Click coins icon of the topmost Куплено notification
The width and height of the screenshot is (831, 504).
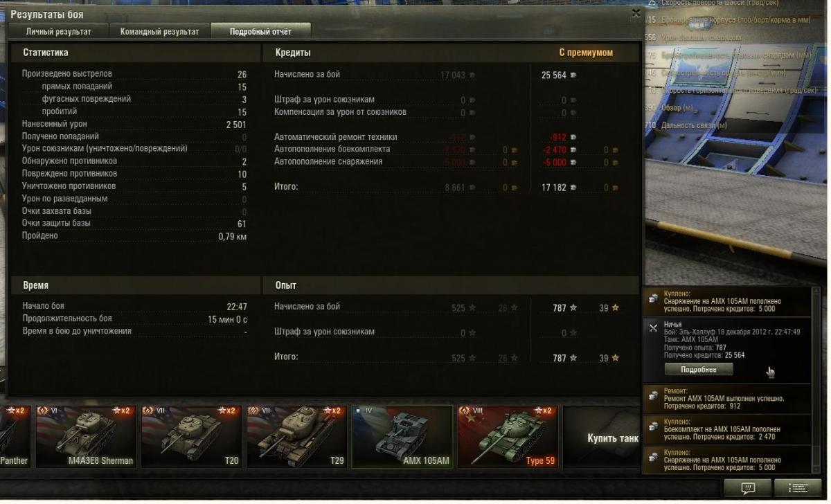pos(653,298)
